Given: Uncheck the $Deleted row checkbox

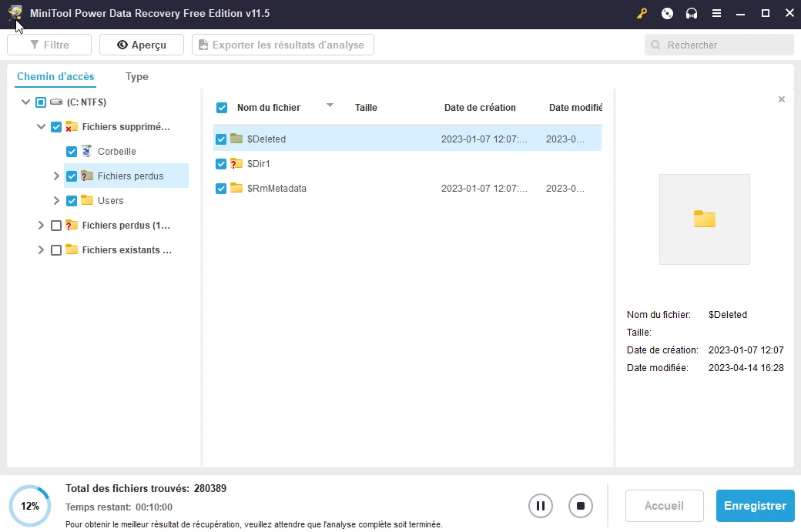Looking at the screenshot, I should [221, 139].
